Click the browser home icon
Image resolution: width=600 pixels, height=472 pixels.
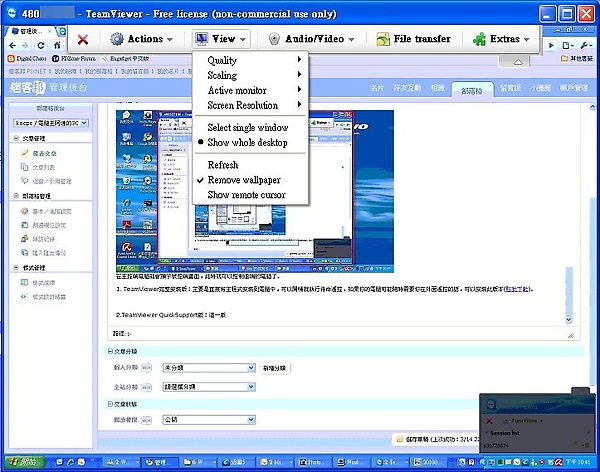57,45
